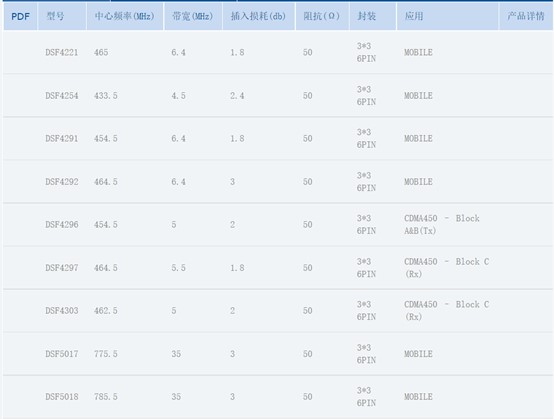The image size is (554, 419).
Task: Select model DSF4292 cell
Action: pos(61,182)
